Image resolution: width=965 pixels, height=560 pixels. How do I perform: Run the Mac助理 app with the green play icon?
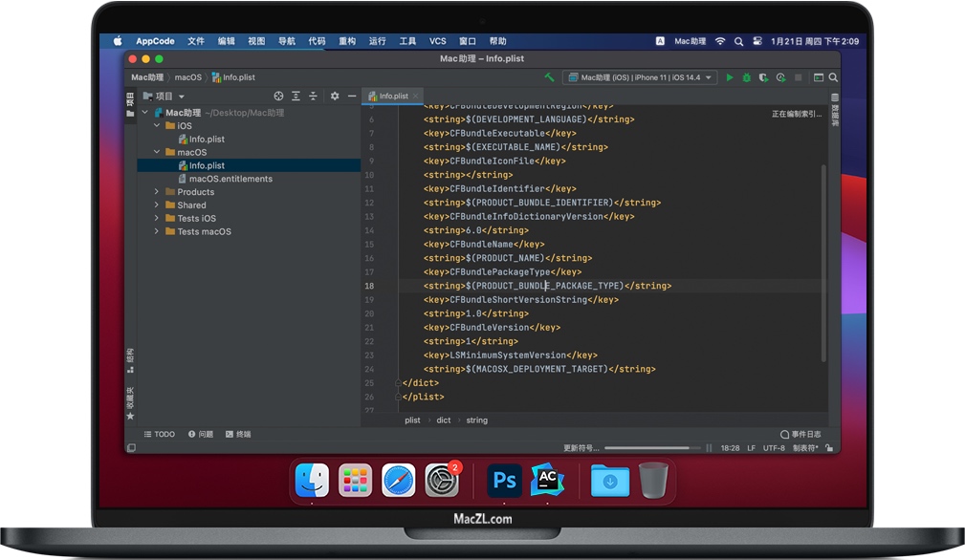pyautogui.click(x=730, y=77)
